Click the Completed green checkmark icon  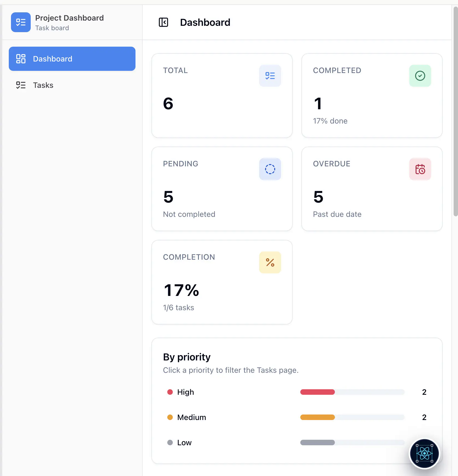420,76
